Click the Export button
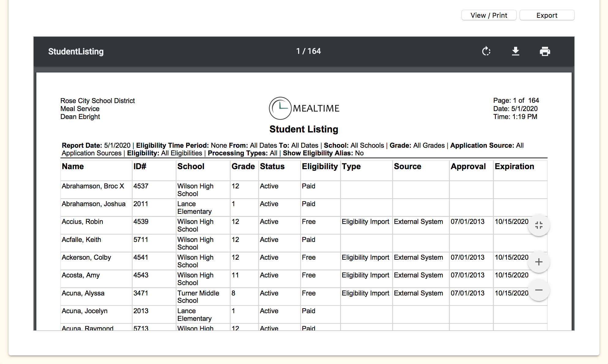Viewport: 608px width, 364px height. click(x=547, y=15)
